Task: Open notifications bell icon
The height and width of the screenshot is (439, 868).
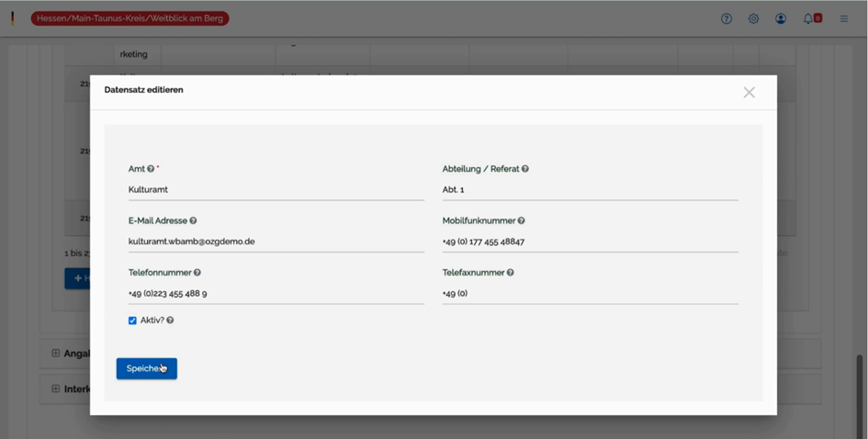Action: click(x=808, y=18)
